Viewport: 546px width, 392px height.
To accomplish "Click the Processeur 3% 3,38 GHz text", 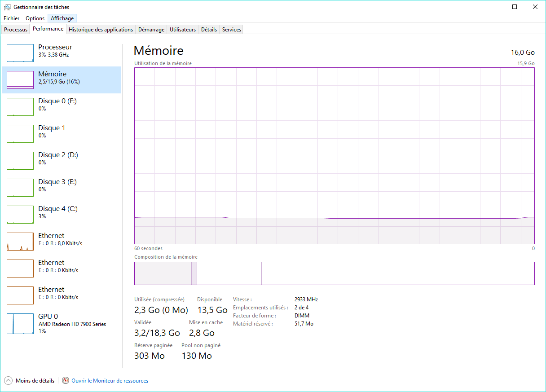I will 53,55.
